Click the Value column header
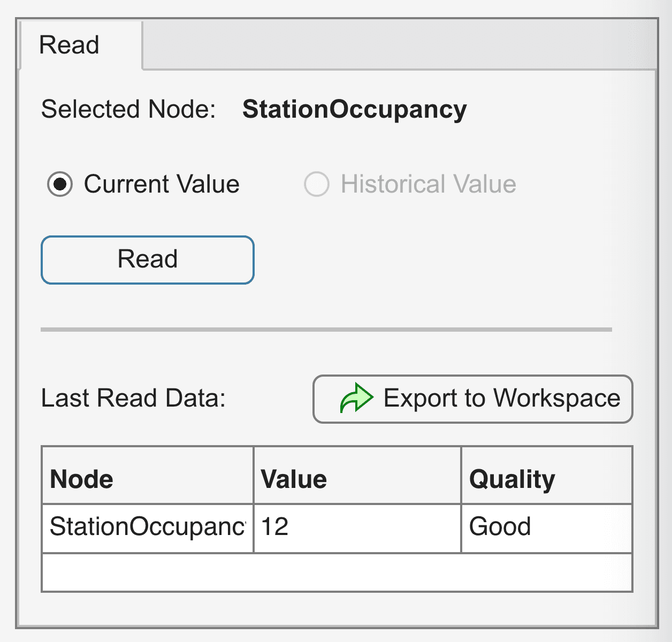Image resolution: width=672 pixels, height=642 pixels. pyautogui.click(x=357, y=476)
